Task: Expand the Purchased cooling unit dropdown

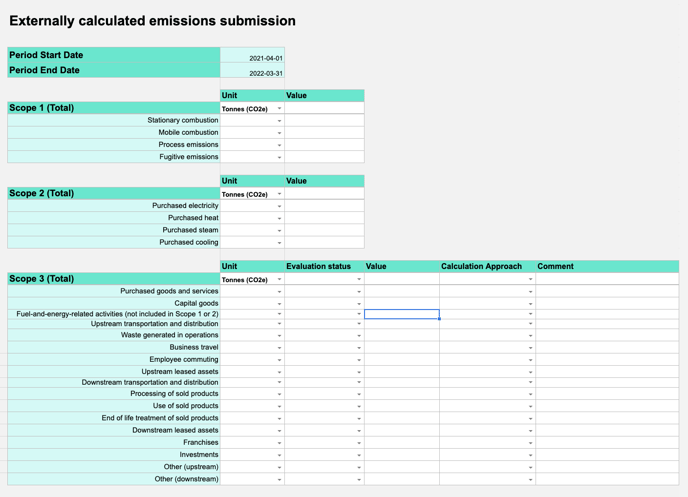Action: (x=279, y=243)
